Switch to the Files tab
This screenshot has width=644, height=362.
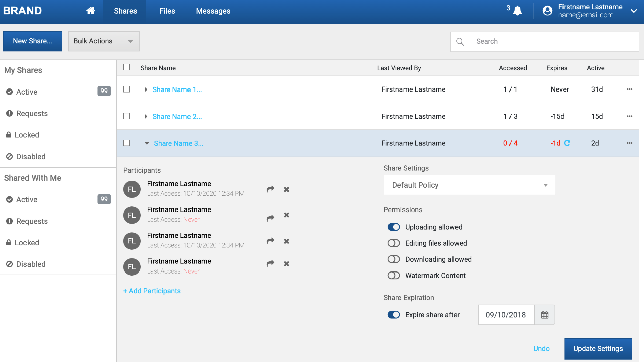click(x=167, y=11)
